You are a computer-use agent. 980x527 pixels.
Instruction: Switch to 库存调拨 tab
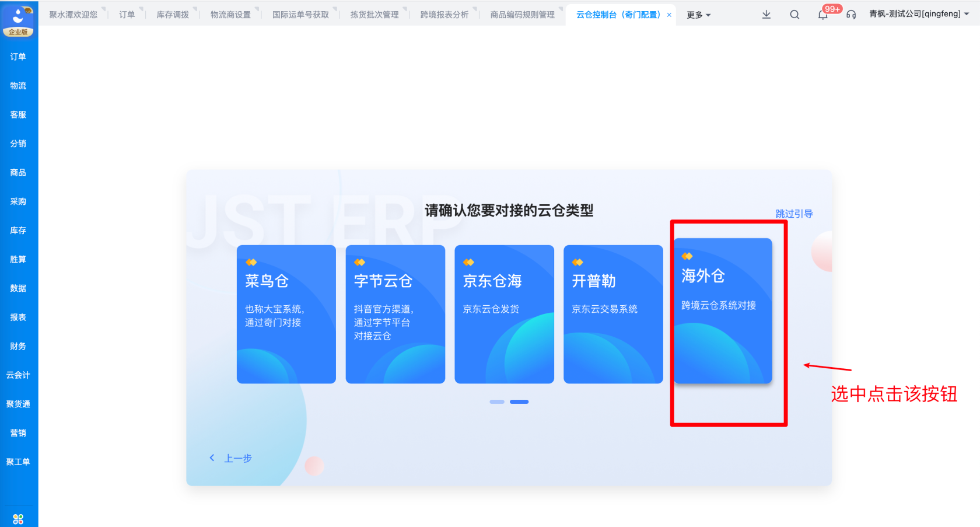point(173,15)
